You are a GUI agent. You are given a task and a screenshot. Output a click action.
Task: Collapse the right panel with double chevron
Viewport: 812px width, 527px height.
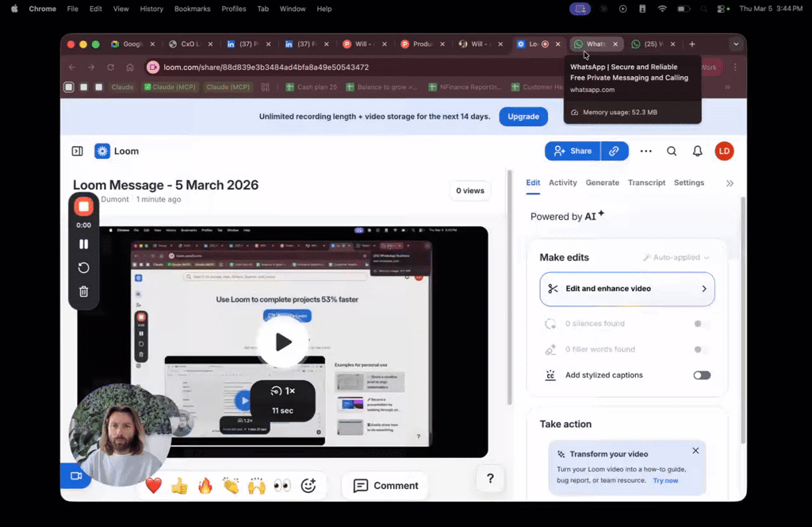[x=730, y=183]
